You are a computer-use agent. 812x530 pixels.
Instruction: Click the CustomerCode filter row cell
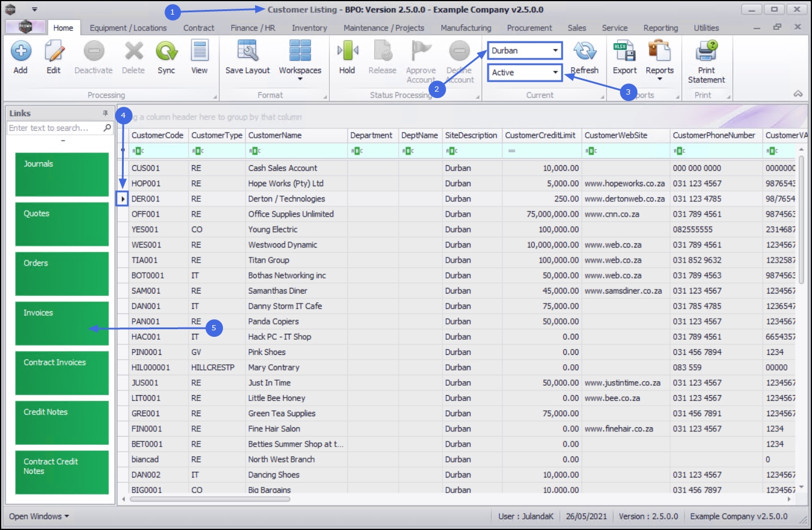click(159, 151)
